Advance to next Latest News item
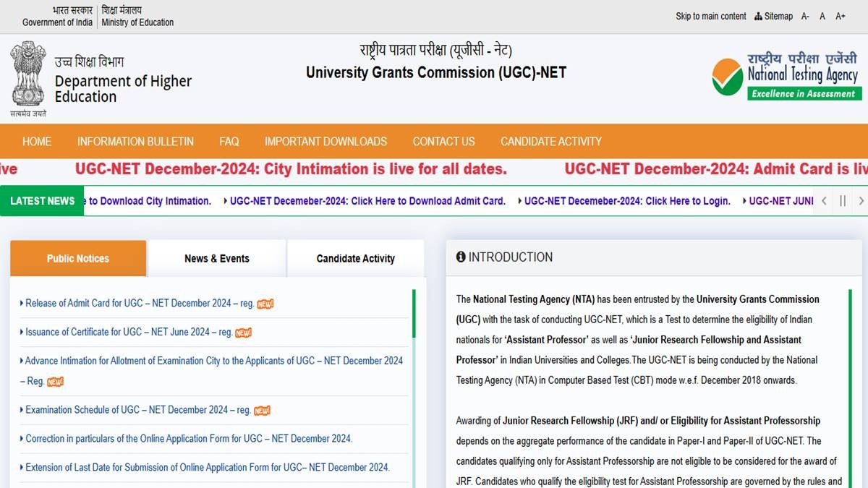 [x=861, y=201]
